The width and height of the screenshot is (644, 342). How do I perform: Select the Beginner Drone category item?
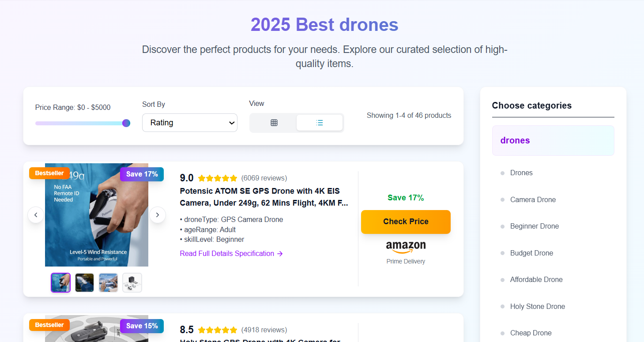click(534, 226)
